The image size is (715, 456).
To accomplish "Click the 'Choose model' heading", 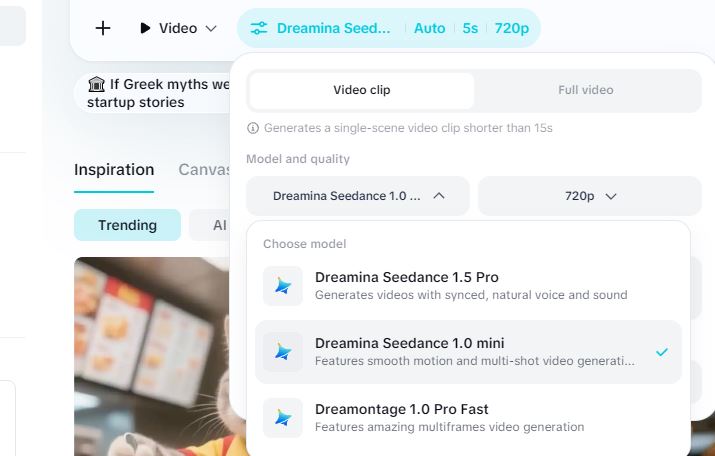I will tap(305, 244).
